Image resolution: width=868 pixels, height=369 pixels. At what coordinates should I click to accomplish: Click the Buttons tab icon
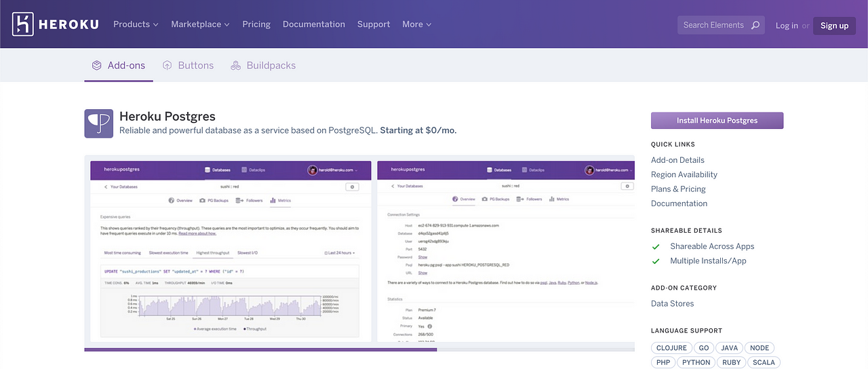pyautogui.click(x=167, y=66)
